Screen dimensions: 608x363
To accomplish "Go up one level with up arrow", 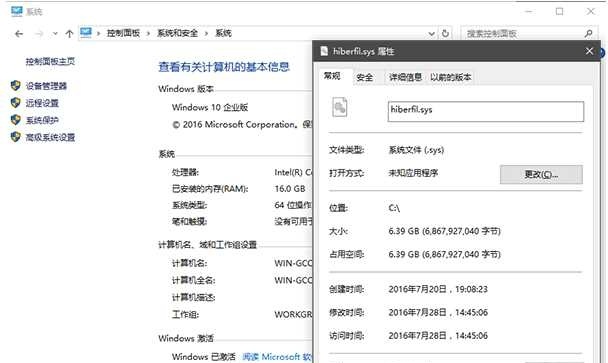I will tap(69, 34).
